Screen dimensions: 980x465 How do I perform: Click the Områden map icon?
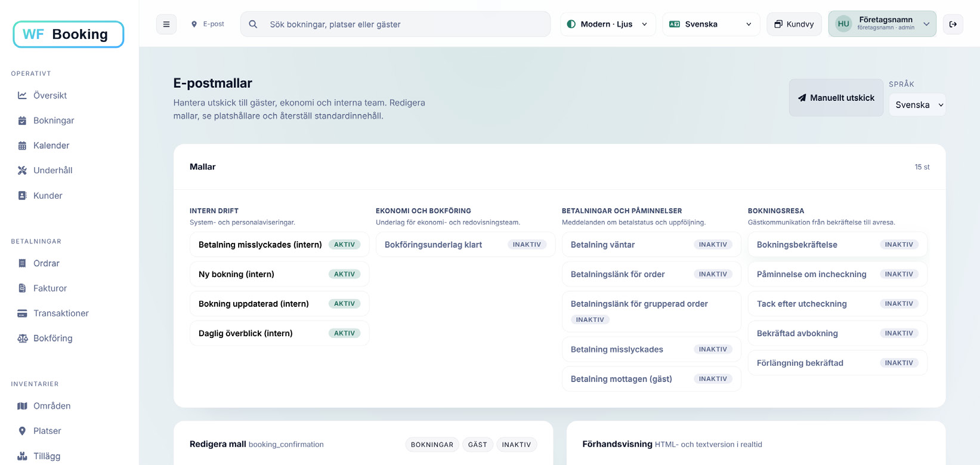[22, 406]
